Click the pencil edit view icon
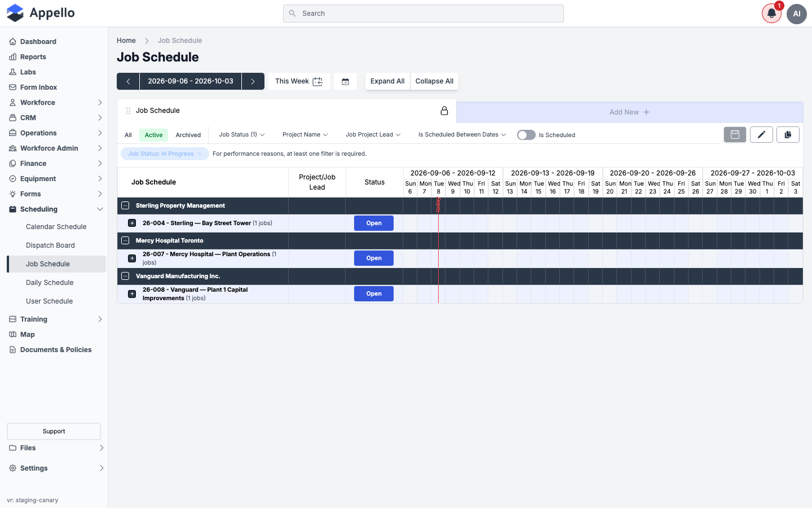The height and width of the screenshot is (518, 812). [761, 134]
